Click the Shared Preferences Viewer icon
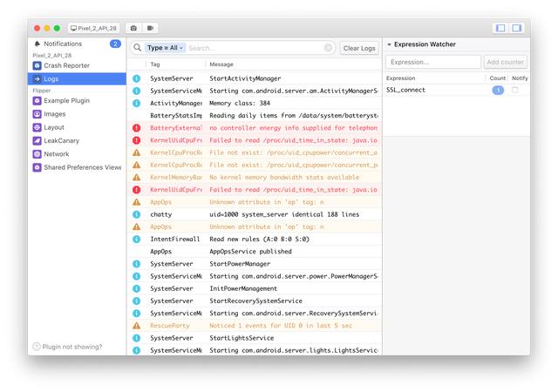The image size is (558, 392). click(37, 167)
